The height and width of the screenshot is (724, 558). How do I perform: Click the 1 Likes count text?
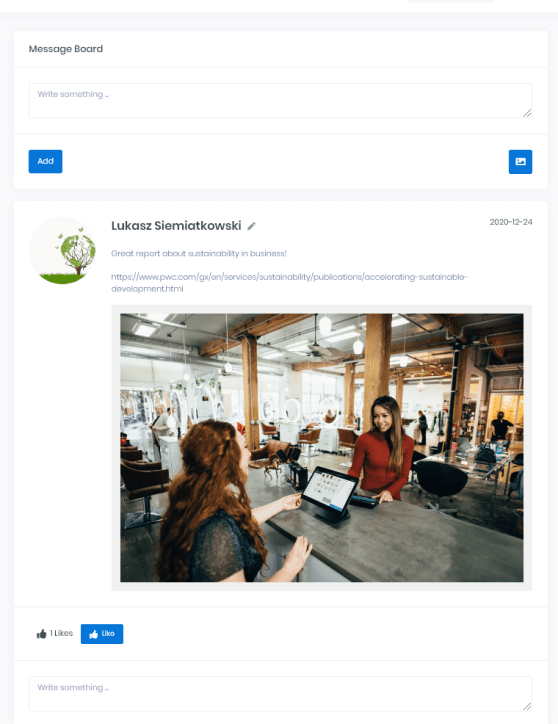pyautogui.click(x=61, y=634)
